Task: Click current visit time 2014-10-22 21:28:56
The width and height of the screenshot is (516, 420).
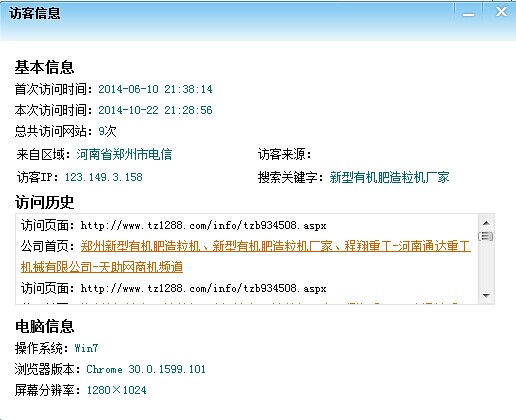Action: [155, 110]
